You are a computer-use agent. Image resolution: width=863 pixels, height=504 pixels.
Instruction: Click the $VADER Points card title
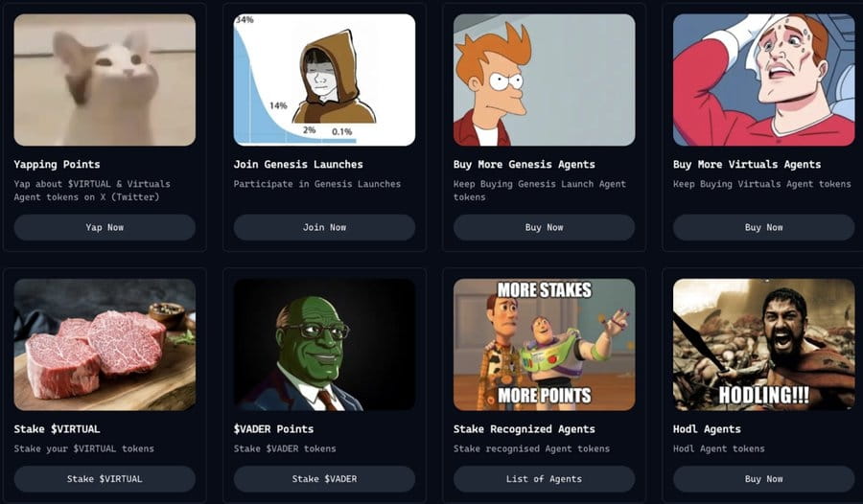coord(273,429)
